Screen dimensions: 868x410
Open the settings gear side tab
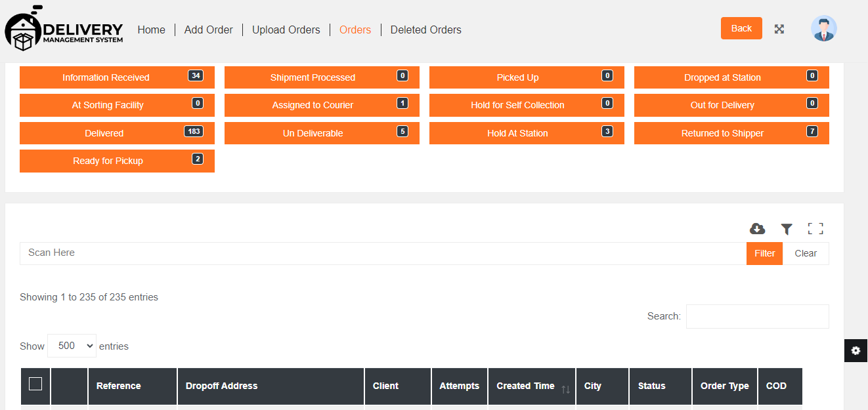click(856, 351)
